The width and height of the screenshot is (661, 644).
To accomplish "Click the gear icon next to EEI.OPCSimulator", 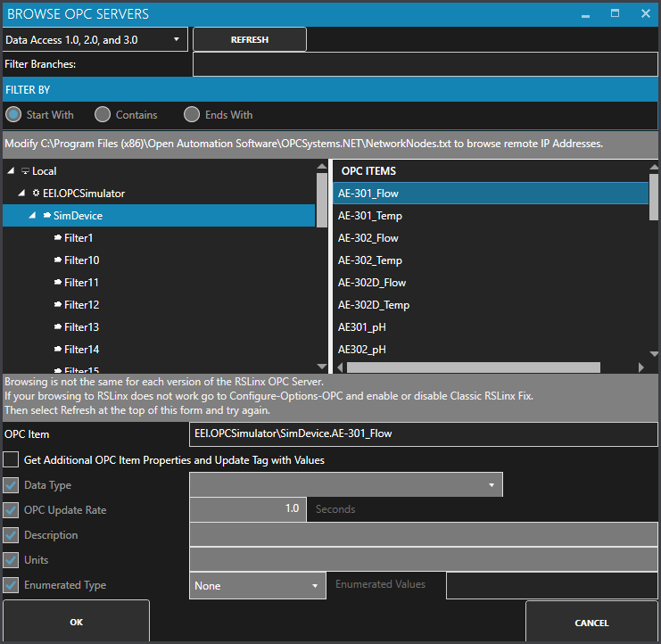I will click(36, 194).
